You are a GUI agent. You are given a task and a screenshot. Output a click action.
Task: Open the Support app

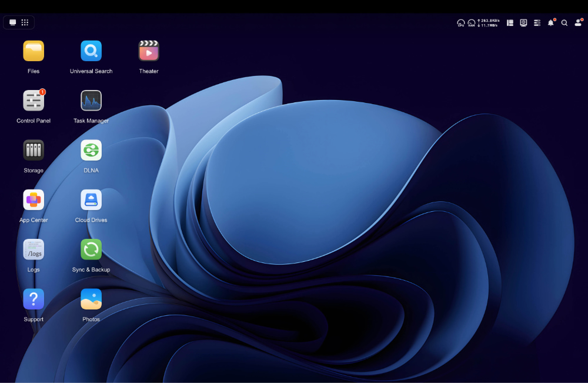(34, 299)
